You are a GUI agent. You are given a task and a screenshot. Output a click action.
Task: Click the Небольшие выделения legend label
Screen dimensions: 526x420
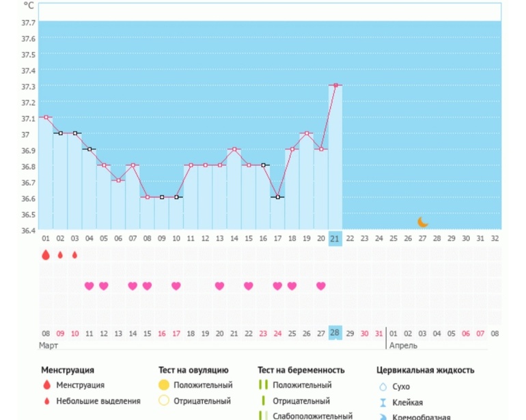(98, 401)
